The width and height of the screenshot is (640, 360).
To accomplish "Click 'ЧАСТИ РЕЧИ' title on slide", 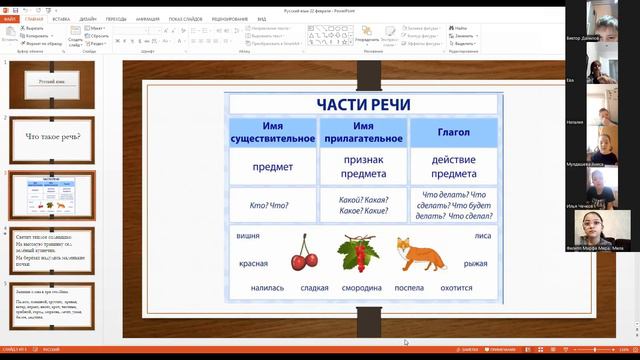I will point(363,104).
